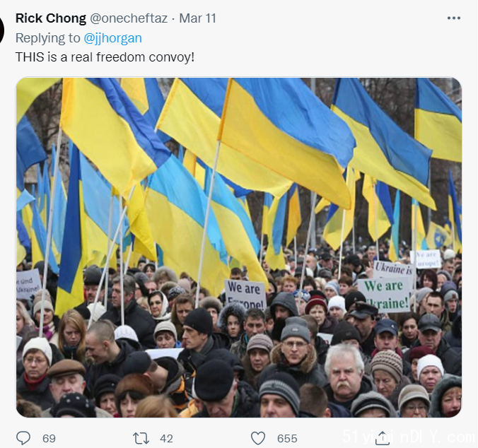Open the Ukrainian flags protest photo
Screen dimensions: 478x448
(x=239, y=247)
